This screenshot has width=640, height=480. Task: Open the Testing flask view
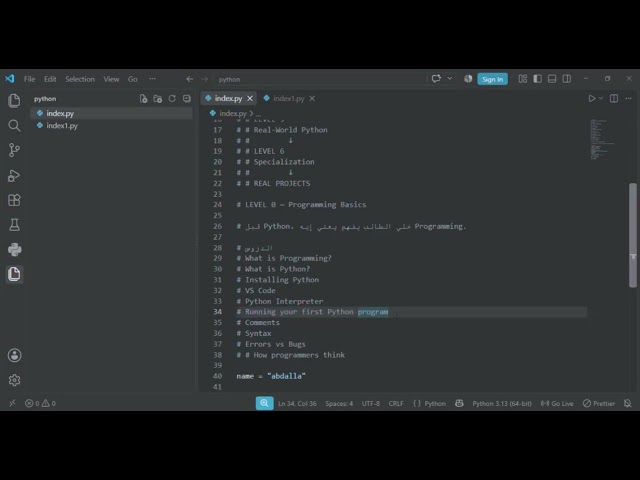[x=14, y=225]
